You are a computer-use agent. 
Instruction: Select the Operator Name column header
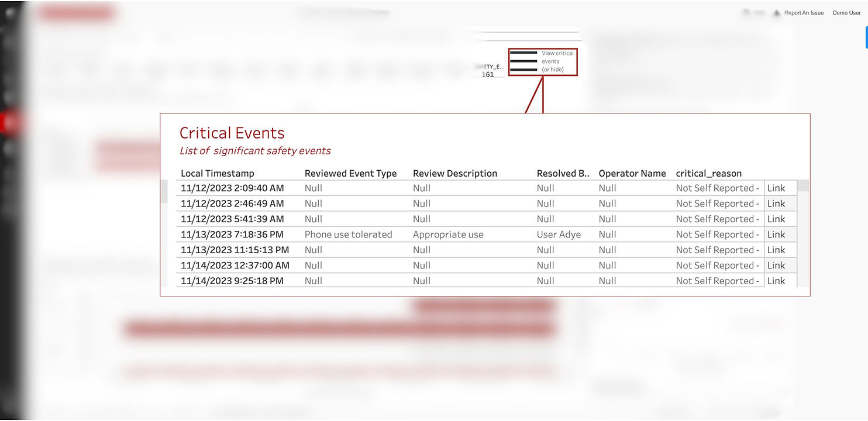coord(632,173)
